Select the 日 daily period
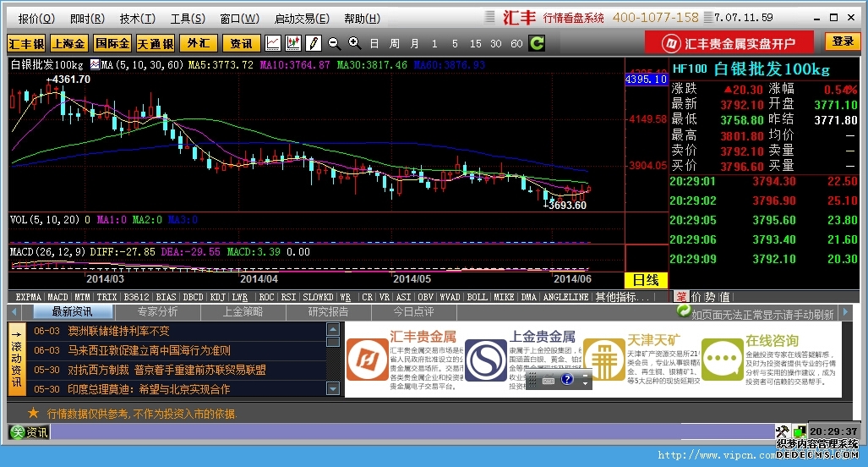 point(374,43)
